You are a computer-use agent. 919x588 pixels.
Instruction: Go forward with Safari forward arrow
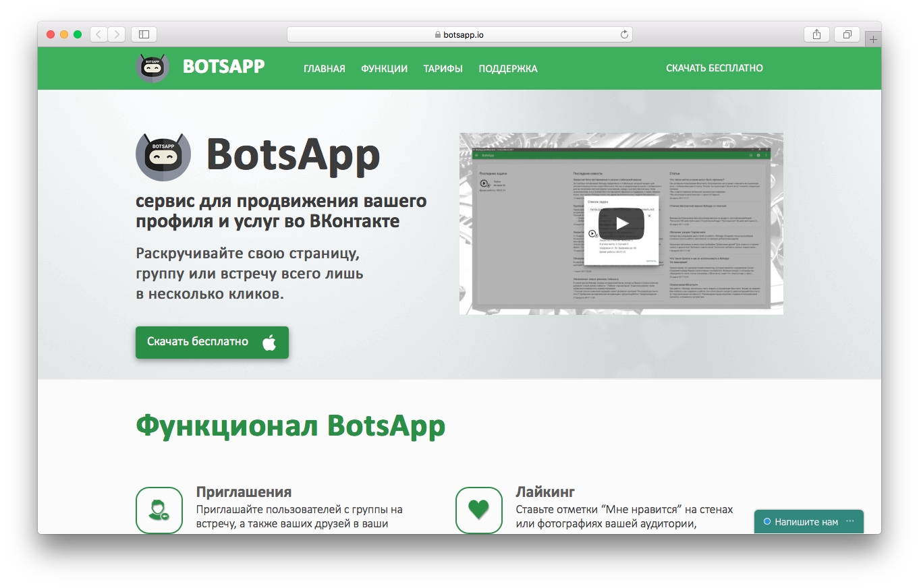click(x=117, y=34)
